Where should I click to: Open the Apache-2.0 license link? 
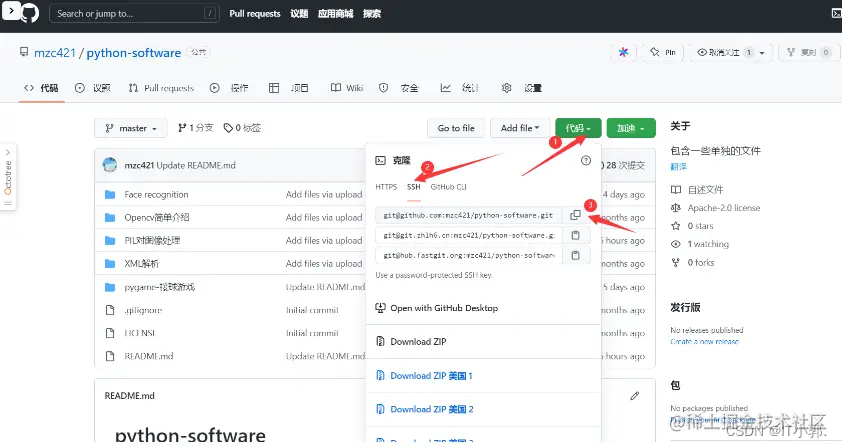click(724, 208)
